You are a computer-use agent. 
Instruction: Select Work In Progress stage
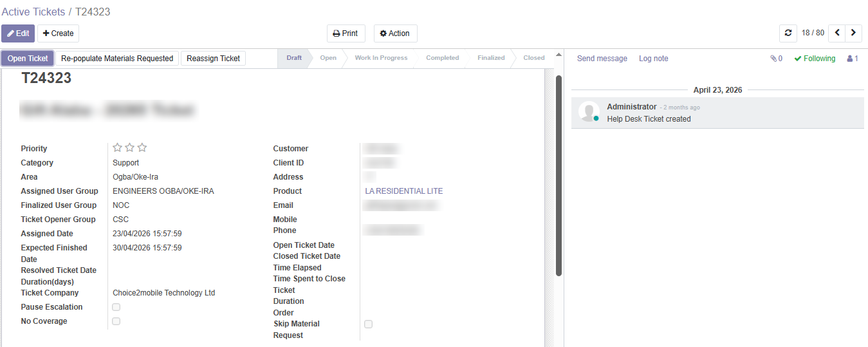tap(381, 58)
